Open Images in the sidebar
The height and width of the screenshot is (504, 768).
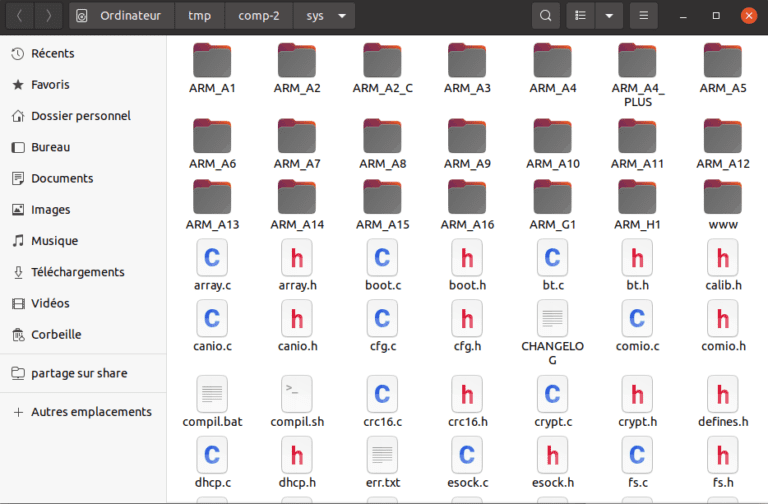[x=83, y=210]
